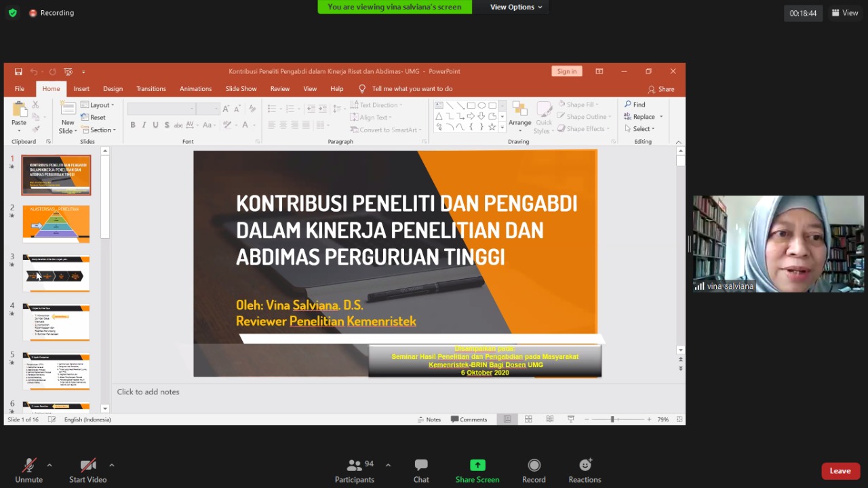Click the Sign in button
Viewport: 868px width, 488px height.
[x=567, y=71]
